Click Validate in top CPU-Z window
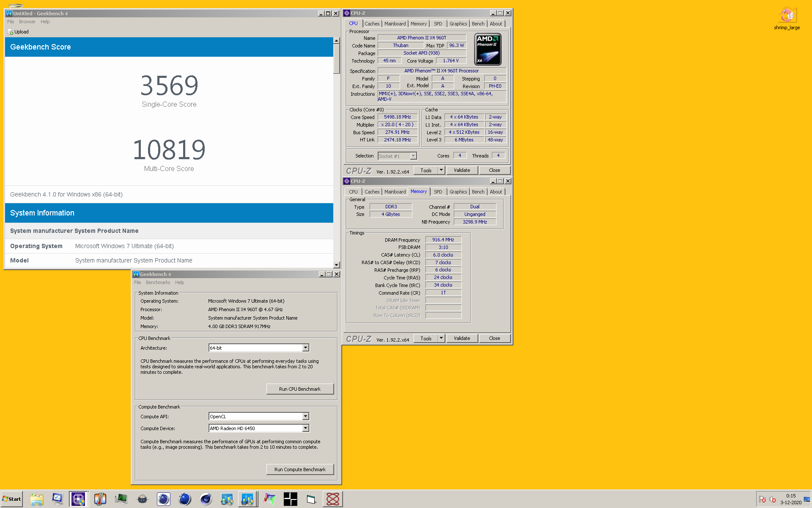 point(462,170)
